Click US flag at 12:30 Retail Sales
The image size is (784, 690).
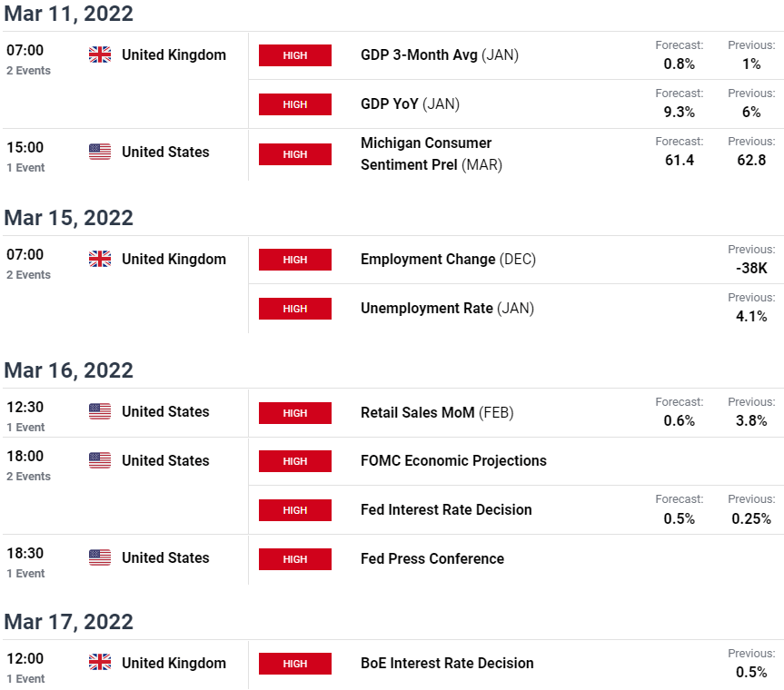coord(100,411)
